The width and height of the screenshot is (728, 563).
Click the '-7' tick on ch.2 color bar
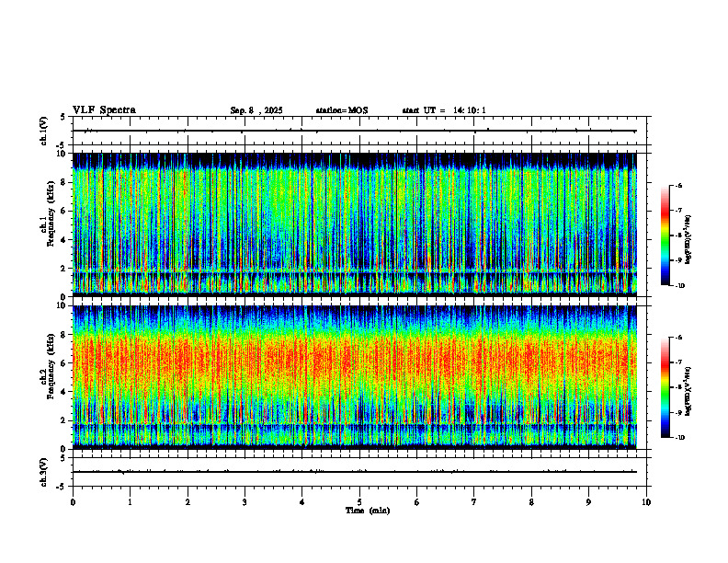pos(678,362)
